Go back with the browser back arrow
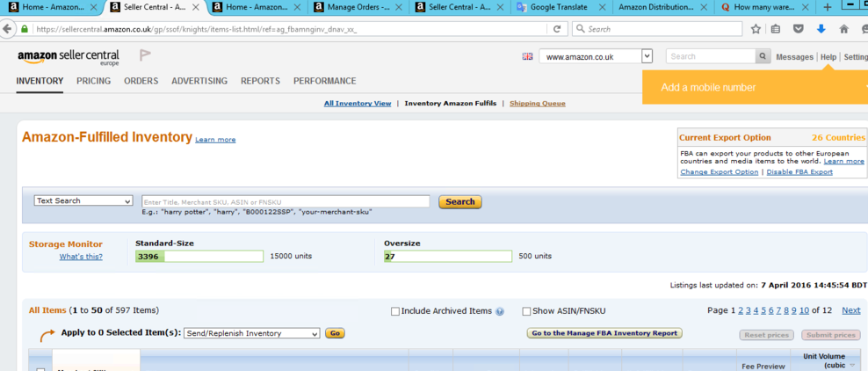 pos(6,29)
